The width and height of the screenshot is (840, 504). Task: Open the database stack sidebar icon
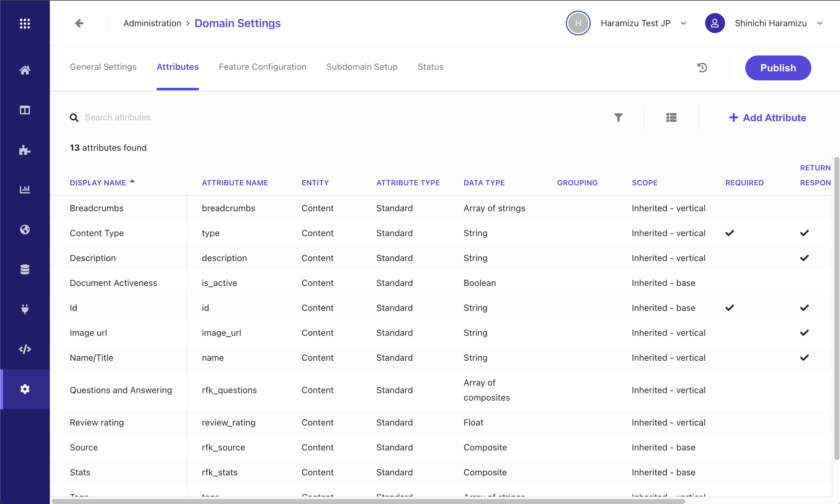point(25,269)
